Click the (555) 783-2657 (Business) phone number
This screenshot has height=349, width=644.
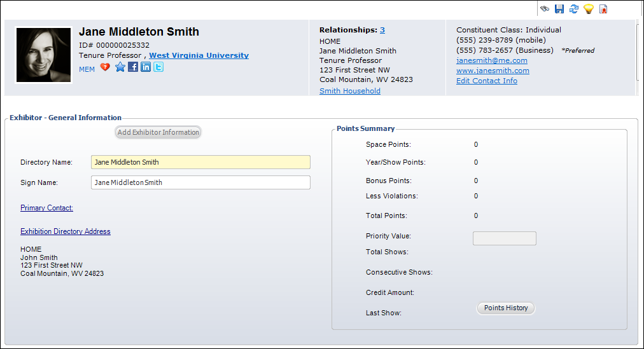505,50
